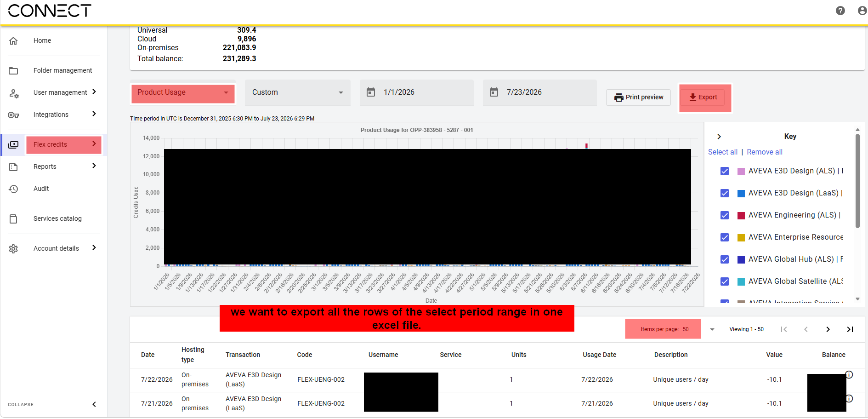The image size is (868, 419).
Task: Click the Account details gear icon
Action: tap(13, 249)
